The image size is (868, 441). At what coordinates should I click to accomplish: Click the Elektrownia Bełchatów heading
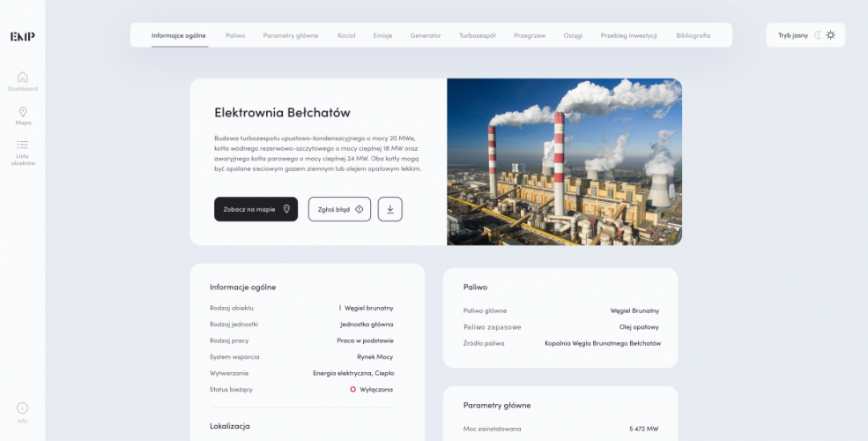(282, 113)
